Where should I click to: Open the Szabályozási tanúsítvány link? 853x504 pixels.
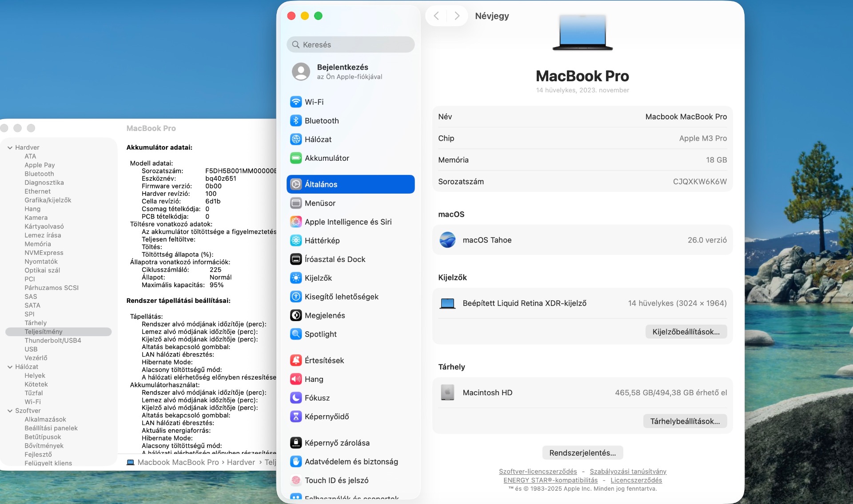tap(628, 471)
